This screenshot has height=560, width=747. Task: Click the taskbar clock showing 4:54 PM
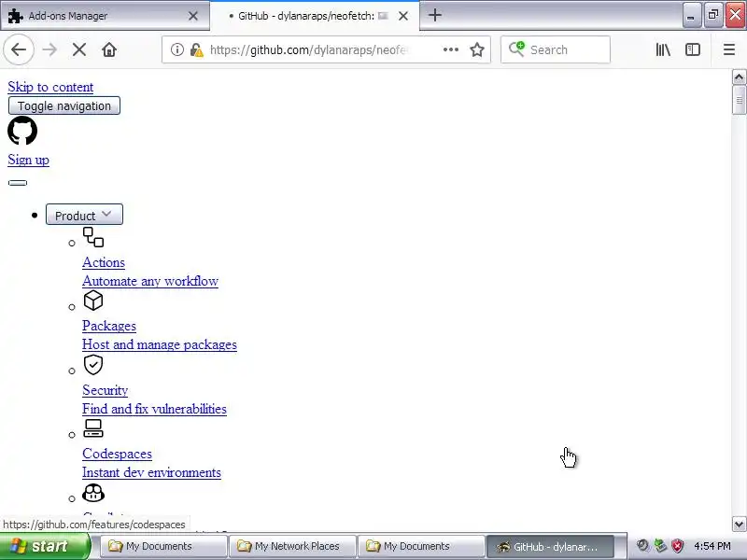pos(712,546)
